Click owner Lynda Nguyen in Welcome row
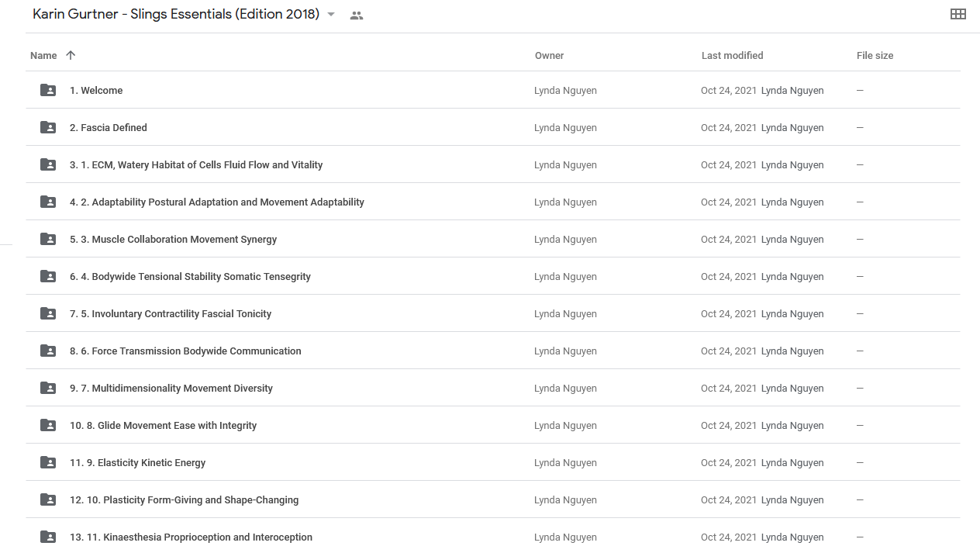The height and width of the screenshot is (546, 980). click(x=565, y=91)
